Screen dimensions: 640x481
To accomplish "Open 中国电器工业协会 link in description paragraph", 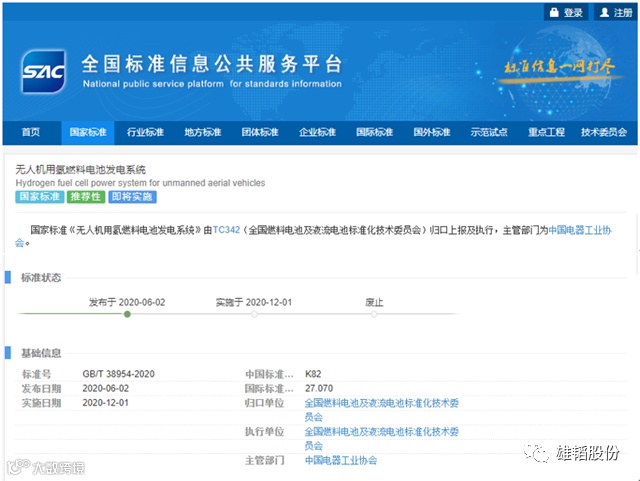I will [x=580, y=230].
